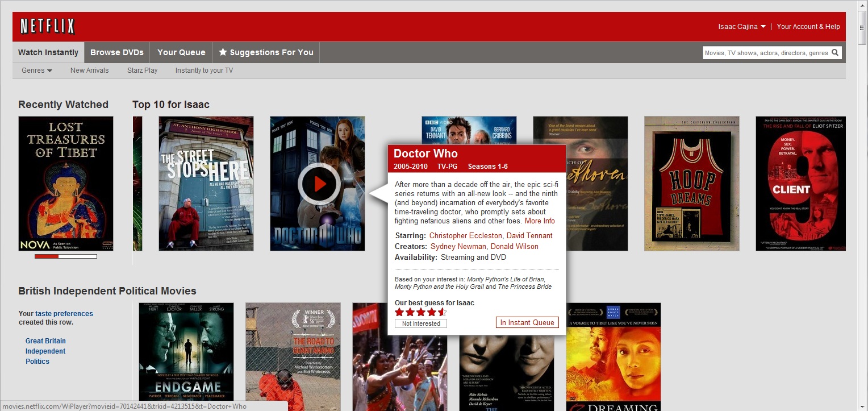Click the scrollbar up arrow
Image resolution: width=868 pixels, height=411 pixels.
(x=862, y=5)
